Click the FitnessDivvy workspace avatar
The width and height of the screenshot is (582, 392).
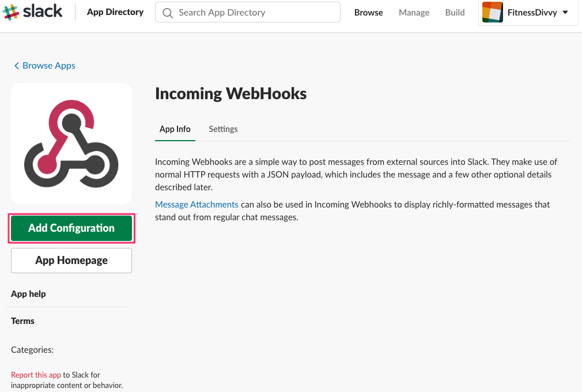tap(492, 12)
